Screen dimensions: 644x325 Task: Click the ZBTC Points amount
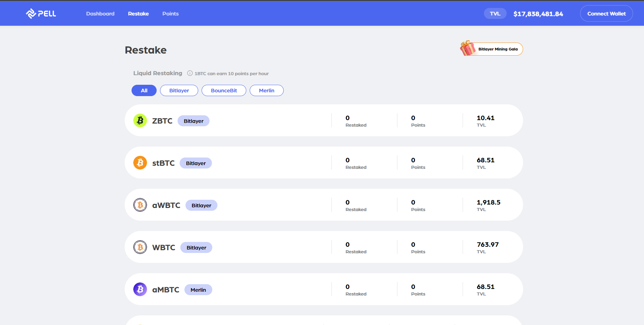[413, 118]
